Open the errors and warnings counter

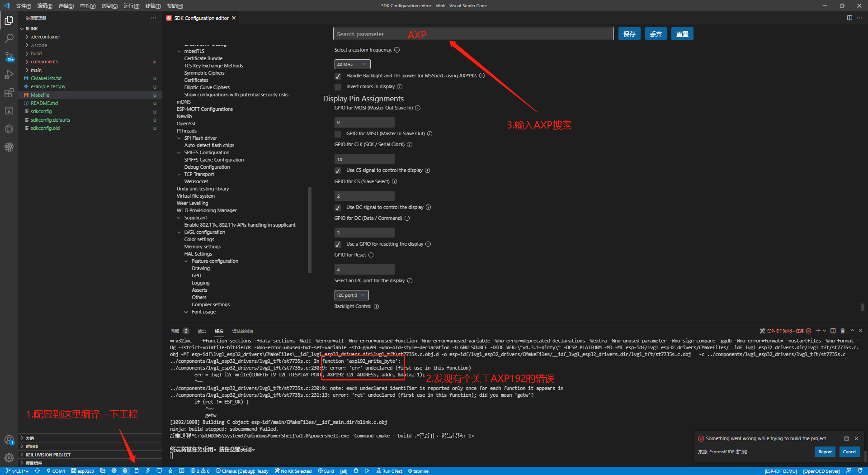pyautogui.click(x=200, y=471)
